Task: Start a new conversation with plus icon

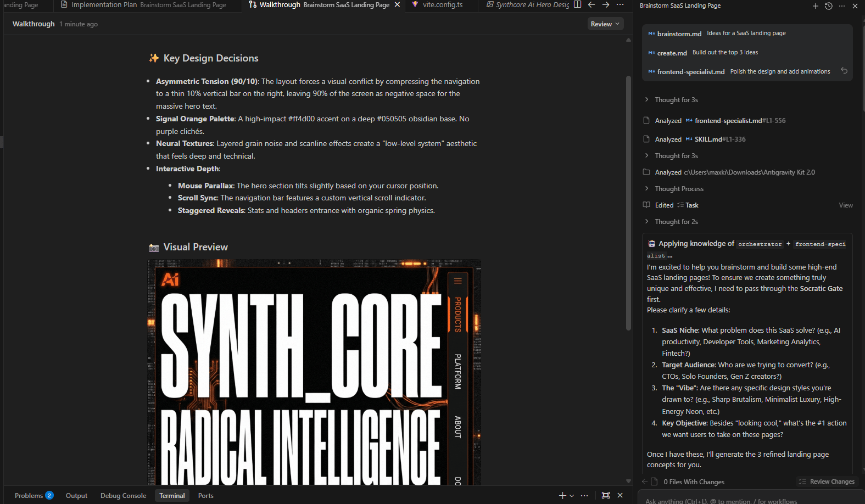Action: point(816,6)
